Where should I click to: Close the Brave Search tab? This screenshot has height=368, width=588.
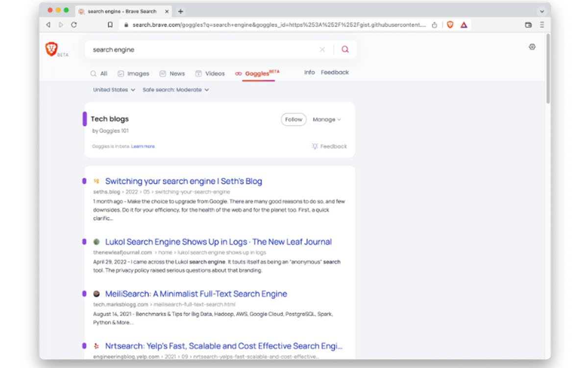(166, 11)
